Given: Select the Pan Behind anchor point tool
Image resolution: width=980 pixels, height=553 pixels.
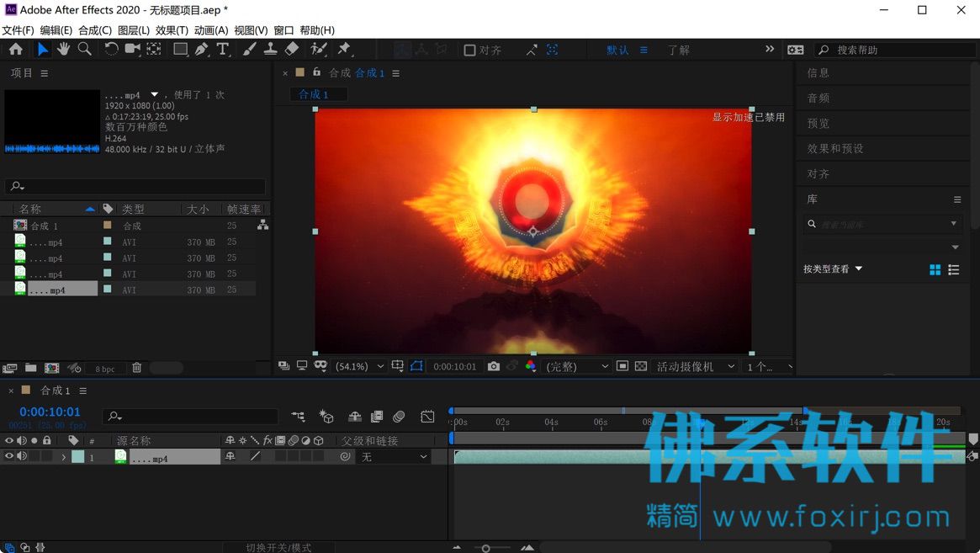Looking at the screenshot, I should 154,50.
